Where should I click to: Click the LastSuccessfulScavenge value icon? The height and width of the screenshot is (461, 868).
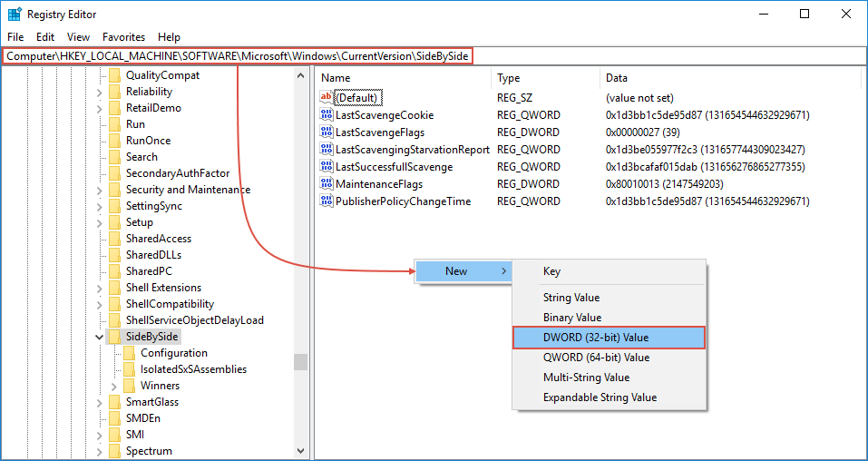pyautogui.click(x=327, y=166)
